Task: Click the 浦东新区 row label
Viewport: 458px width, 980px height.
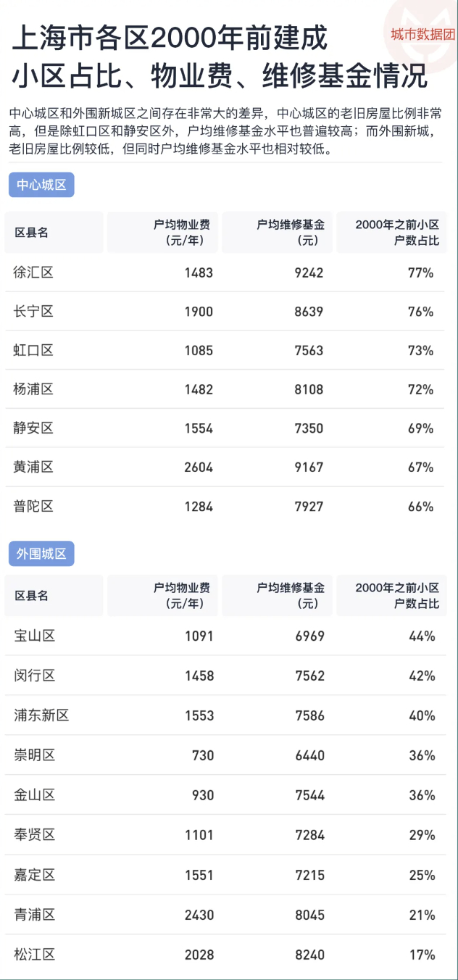Action: [41, 715]
